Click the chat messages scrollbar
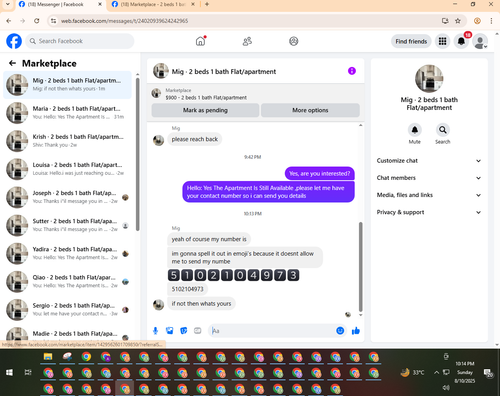Image resolution: width=500 pixels, height=396 pixels. click(x=360, y=267)
